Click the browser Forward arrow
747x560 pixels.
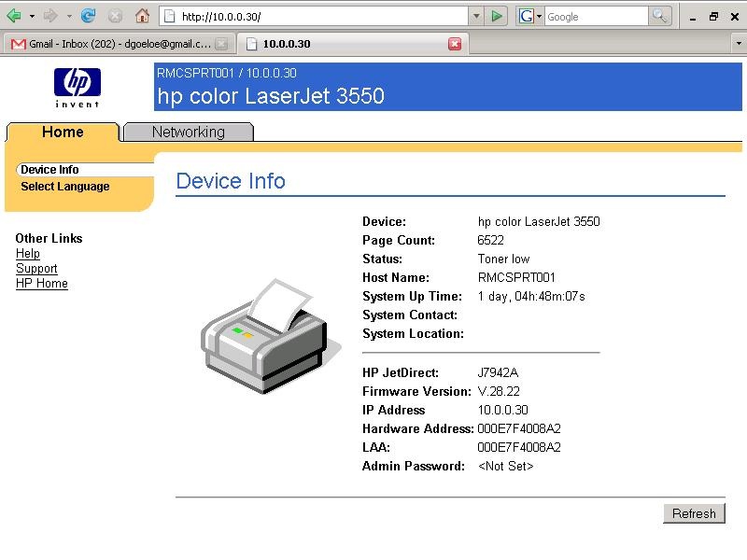(x=50, y=16)
